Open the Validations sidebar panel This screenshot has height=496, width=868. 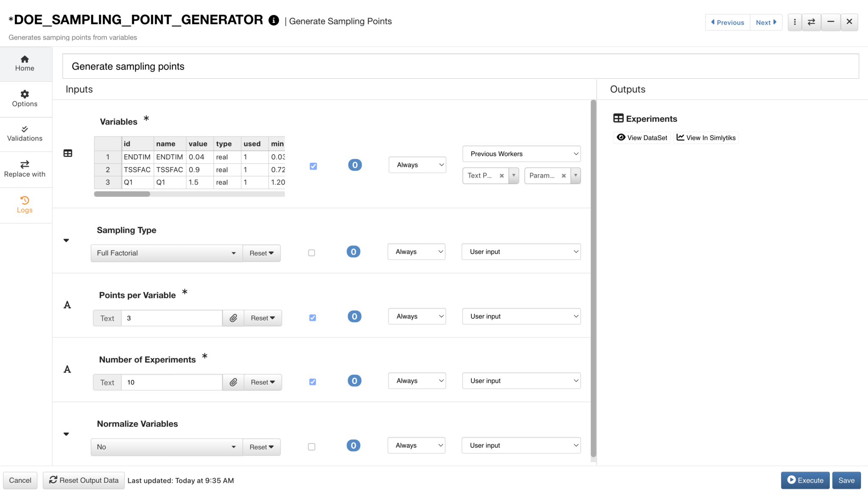pos(24,134)
